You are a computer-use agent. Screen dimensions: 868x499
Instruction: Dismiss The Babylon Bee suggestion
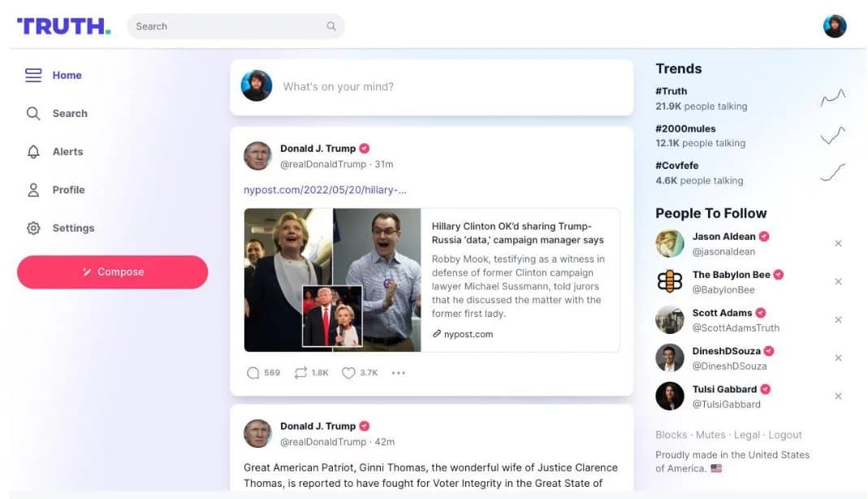click(838, 281)
